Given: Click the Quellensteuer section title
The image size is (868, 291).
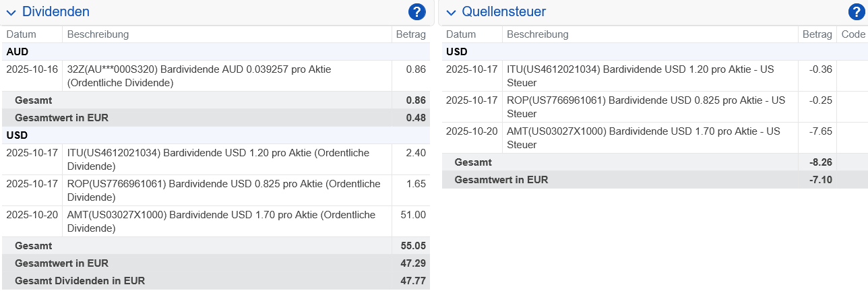Looking at the screenshot, I should pyautogui.click(x=504, y=11).
